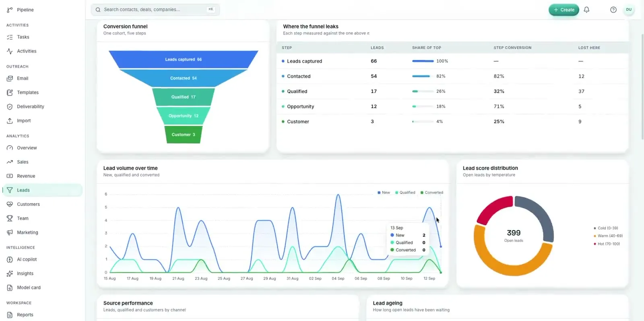Click the Qualified row in funnel table
This screenshot has width=644, height=321.
point(452,91)
